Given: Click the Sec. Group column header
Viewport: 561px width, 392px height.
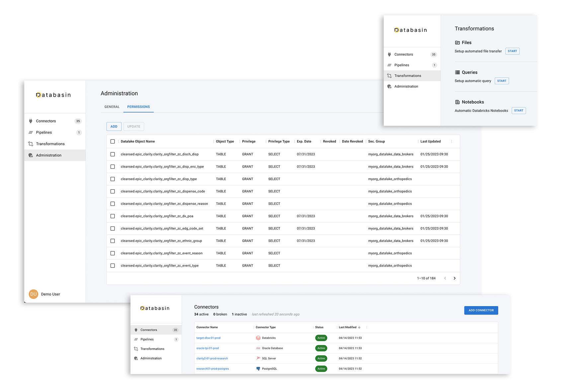Looking at the screenshot, I should (376, 141).
